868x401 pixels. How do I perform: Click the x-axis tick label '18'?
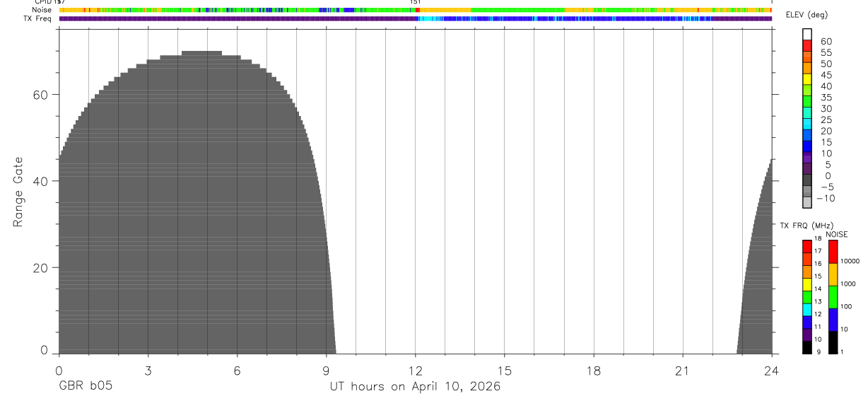[594, 371]
